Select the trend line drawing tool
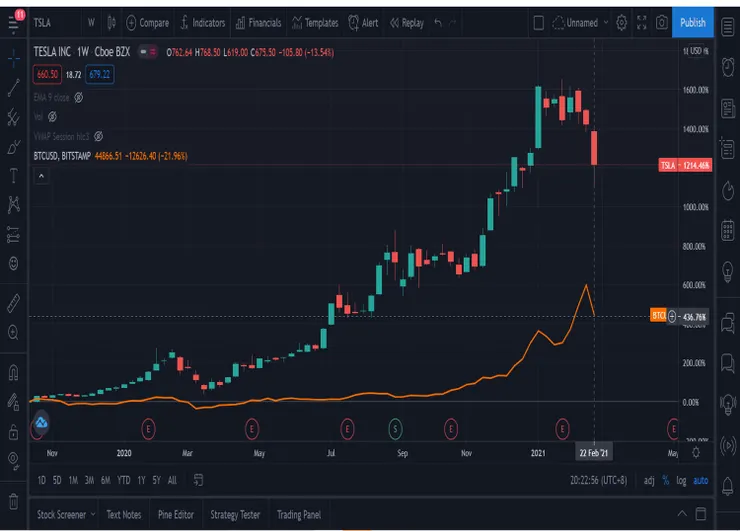Image resolution: width=740 pixels, height=531 pixels. (13, 88)
